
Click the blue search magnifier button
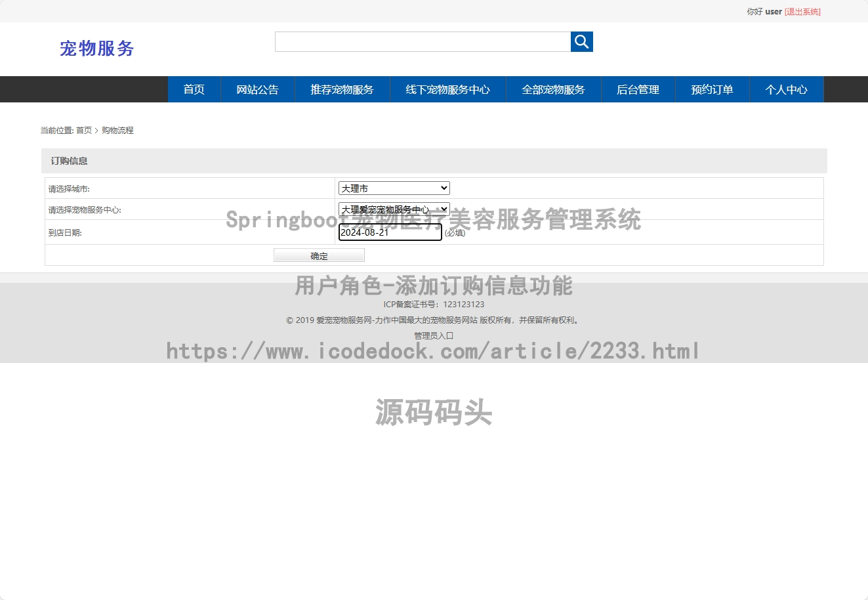(x=582, y=41)
